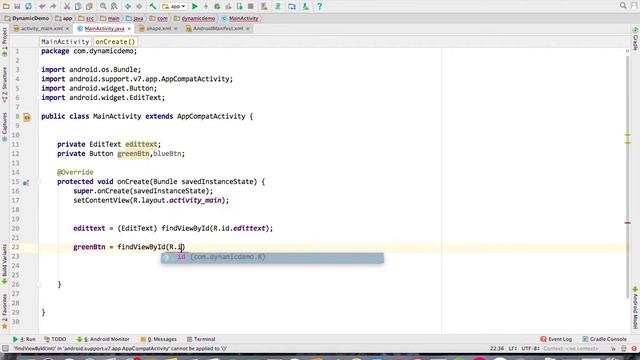The height and width of the screenshot is (360, 640).
Task: Jump to the red error stripe marker
Action: pos(628,222)
